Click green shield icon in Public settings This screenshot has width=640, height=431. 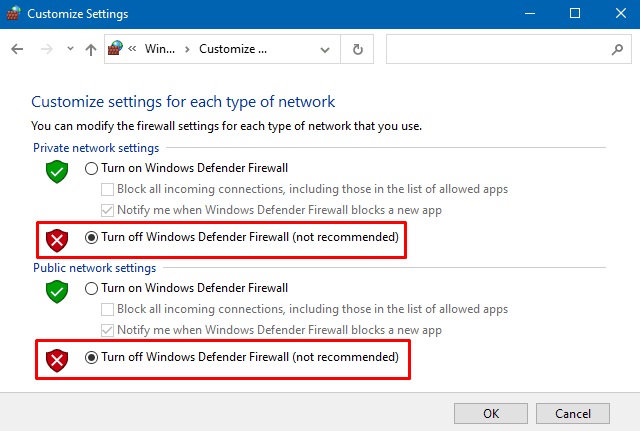point(57,291)
